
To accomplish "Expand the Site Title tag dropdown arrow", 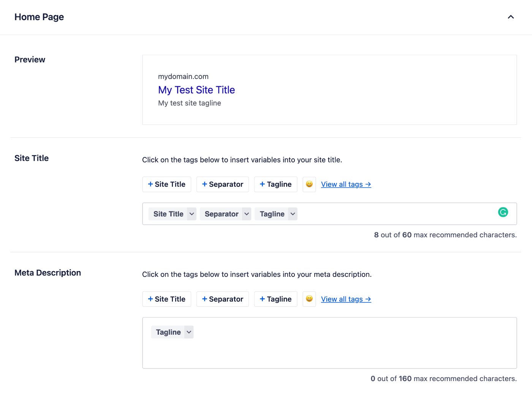I will (192, 214).
